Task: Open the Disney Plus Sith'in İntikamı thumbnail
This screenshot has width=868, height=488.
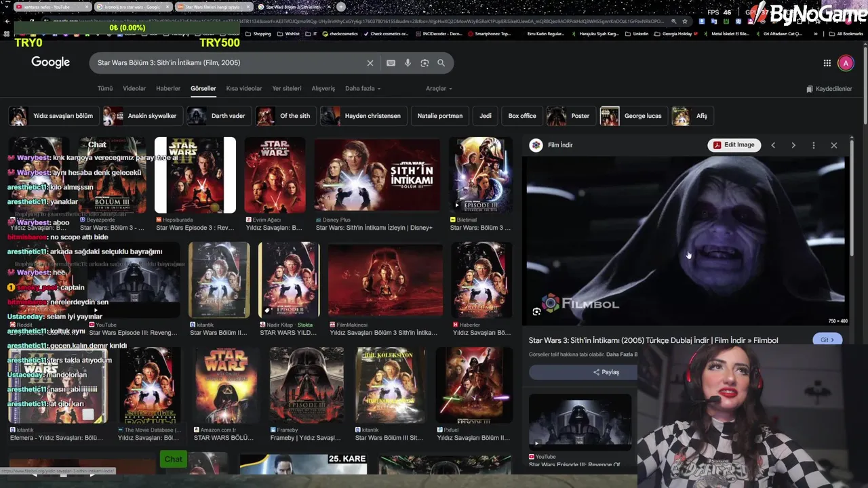Action: pyautogui.click(x=377, y=175)
